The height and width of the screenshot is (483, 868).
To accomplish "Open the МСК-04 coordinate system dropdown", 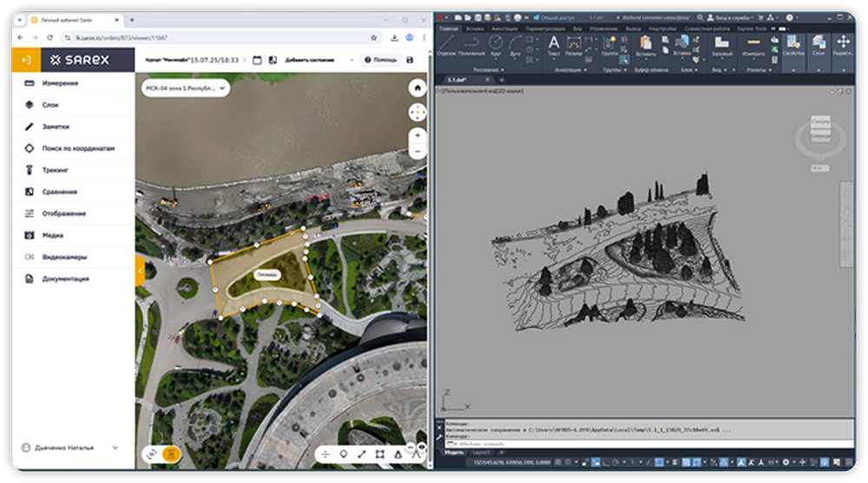I will click(186, 88).
